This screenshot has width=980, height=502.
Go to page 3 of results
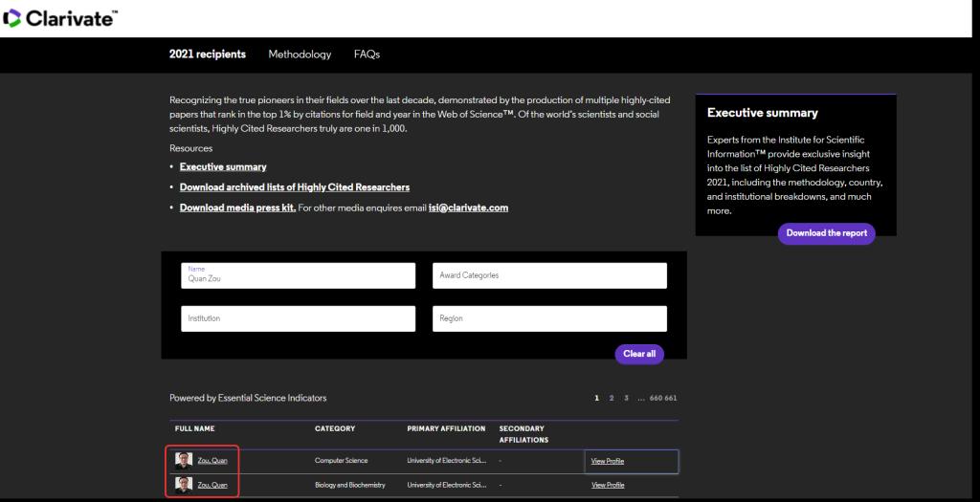[626, 399]
